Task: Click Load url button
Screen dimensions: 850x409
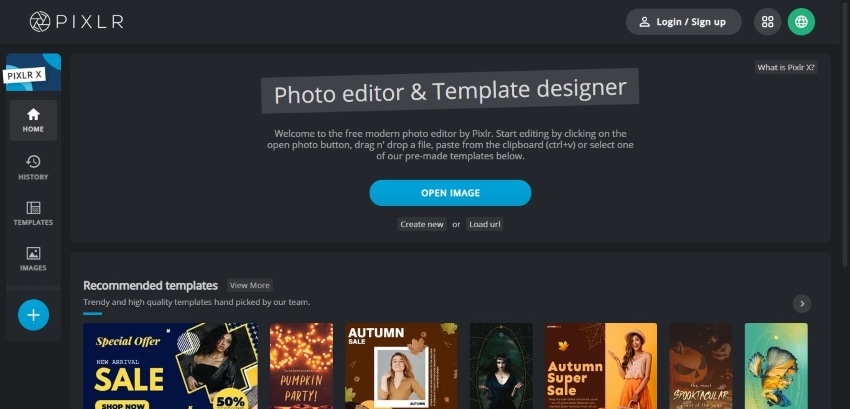Action: tap(485, 224)
